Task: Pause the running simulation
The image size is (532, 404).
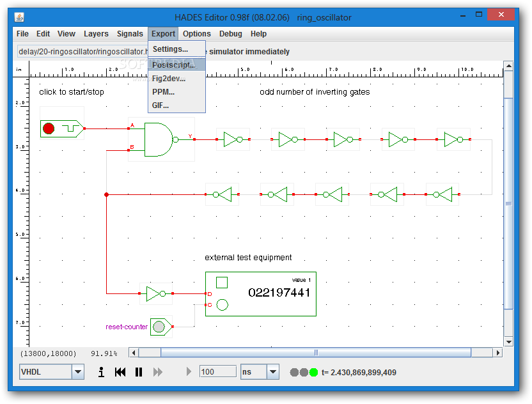Action: 139,372
